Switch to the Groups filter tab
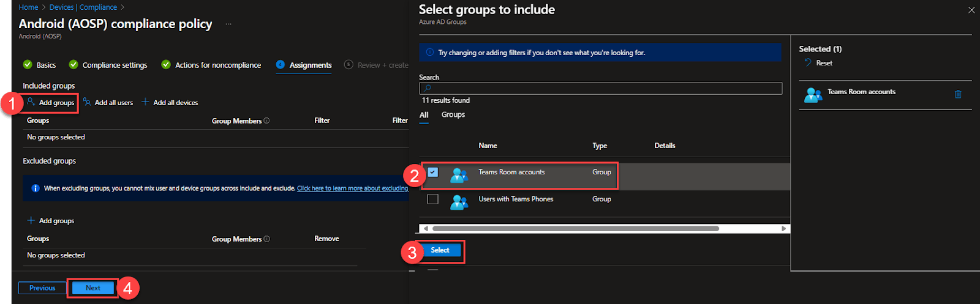 coord(453,115)
